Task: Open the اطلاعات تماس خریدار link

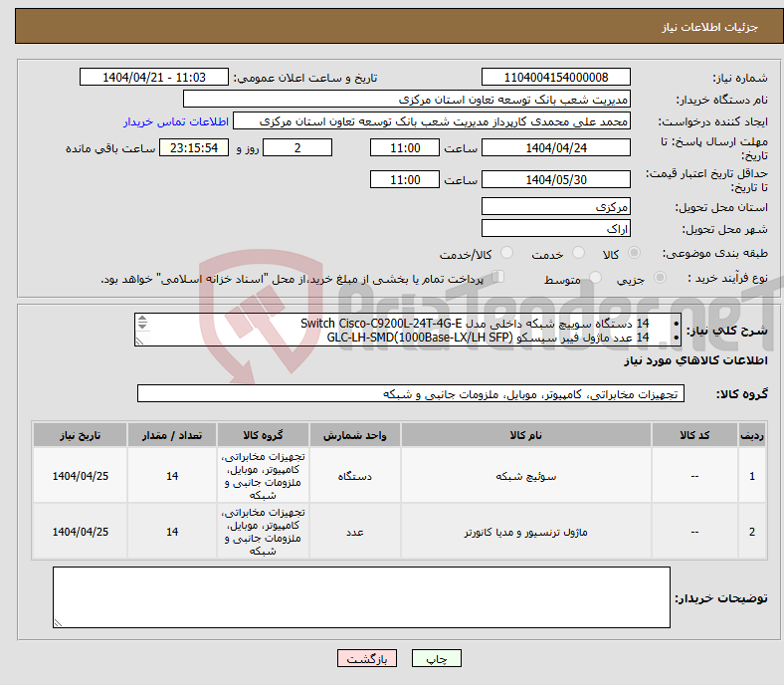Action: pos(176,121)
